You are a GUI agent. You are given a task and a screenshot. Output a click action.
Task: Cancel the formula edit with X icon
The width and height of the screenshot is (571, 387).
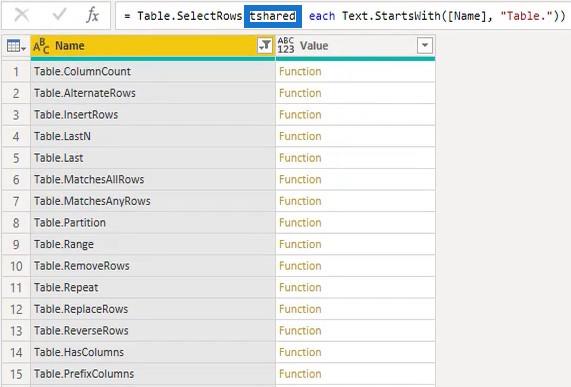coord(22,15)
